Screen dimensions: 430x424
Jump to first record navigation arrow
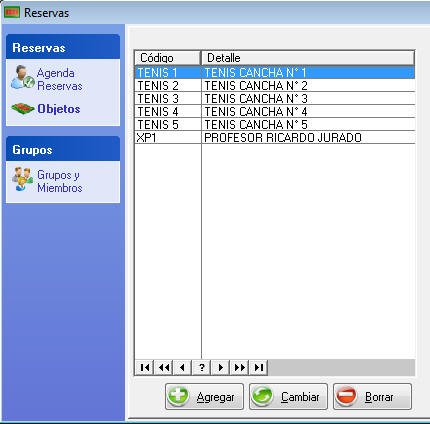(145, 367)
